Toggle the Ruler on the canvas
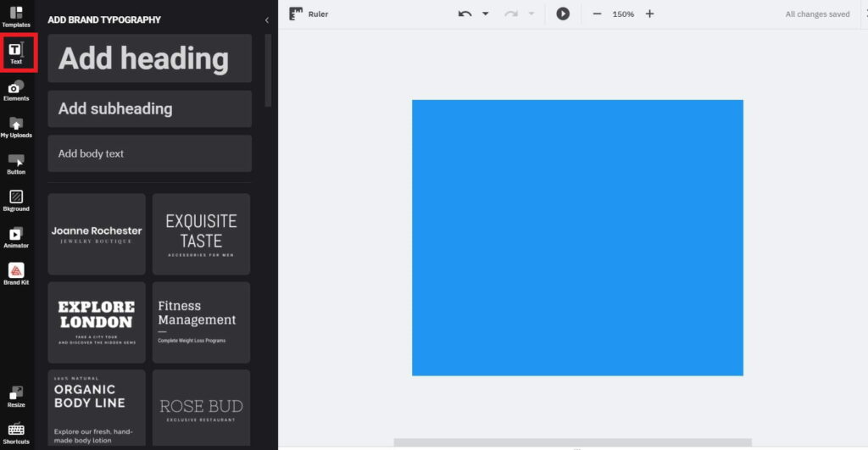 coord(309,14)
